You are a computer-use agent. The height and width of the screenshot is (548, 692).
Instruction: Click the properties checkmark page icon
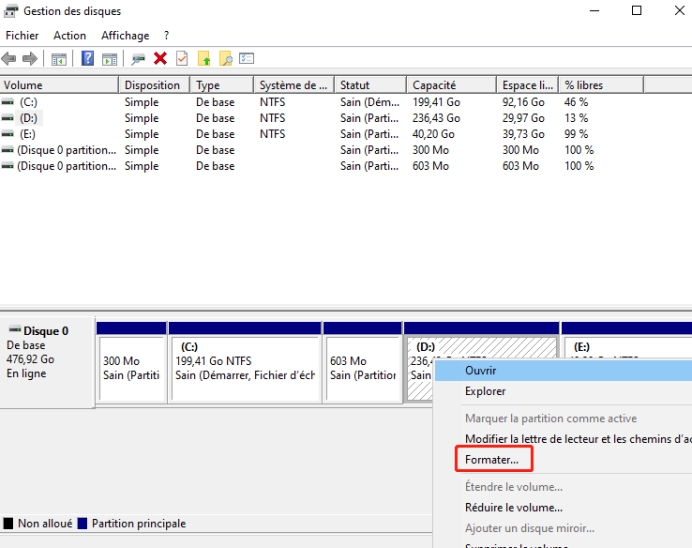[182, 59]
